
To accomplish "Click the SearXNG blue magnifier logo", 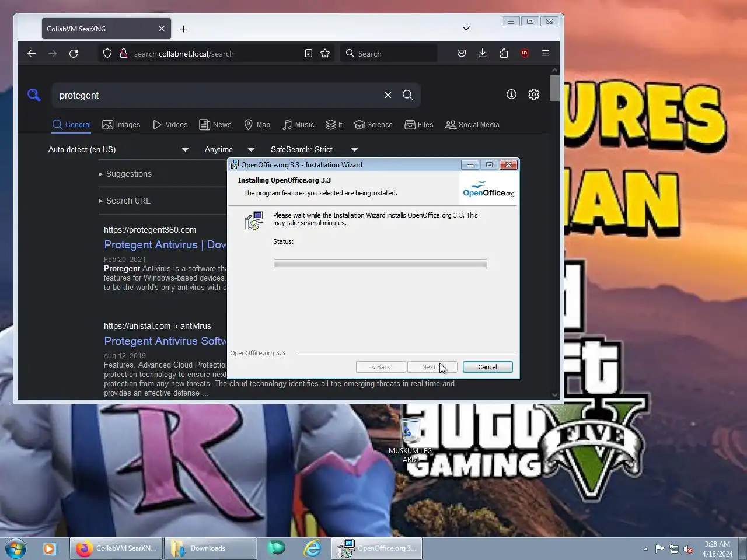I will tap(34, 95).
